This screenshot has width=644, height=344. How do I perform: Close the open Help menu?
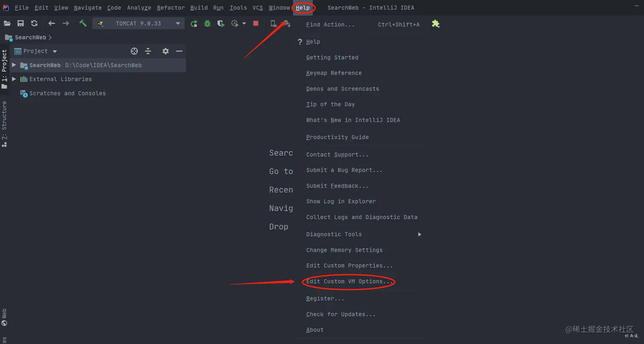coord(303,8)
